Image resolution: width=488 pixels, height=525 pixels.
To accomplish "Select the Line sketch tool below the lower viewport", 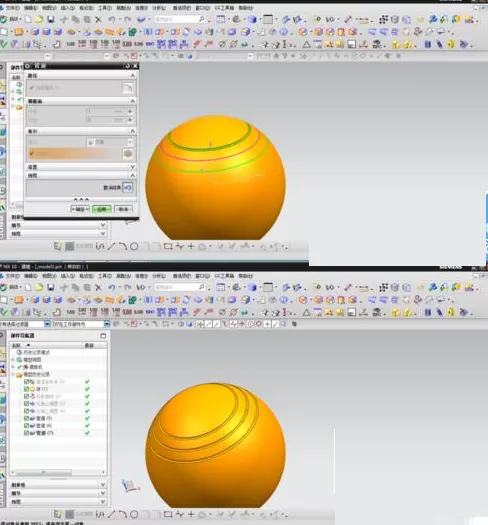I will tap(111, 514).
